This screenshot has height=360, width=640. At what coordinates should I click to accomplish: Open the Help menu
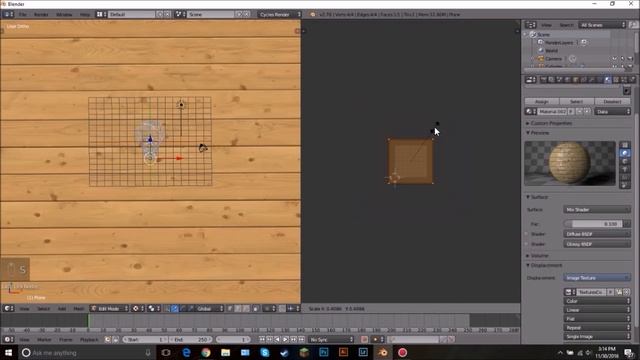84,14
